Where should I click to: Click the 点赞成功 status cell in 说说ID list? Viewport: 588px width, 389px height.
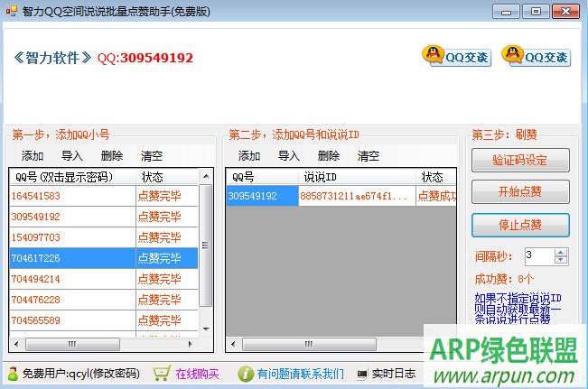click(x=436, y=196)
